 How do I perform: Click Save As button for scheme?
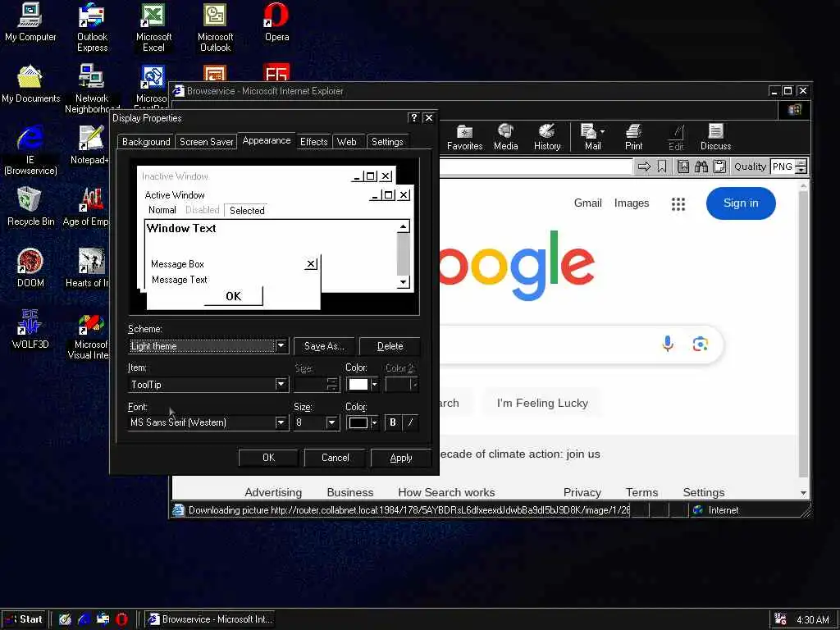click(x=324, y=346)
